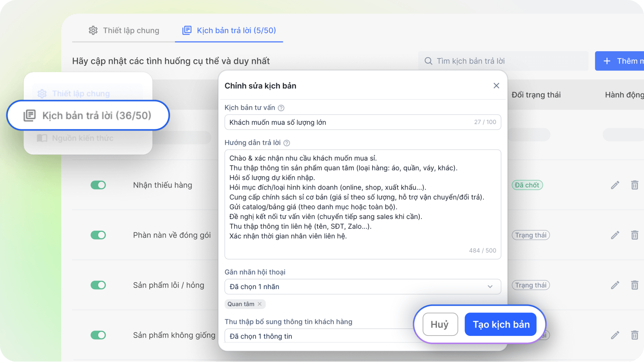Expand the Gắn nhãn hội thoại dropdown
Image resolution: width=644 pixels, height=362 pixels.
(x=491, y=286)
